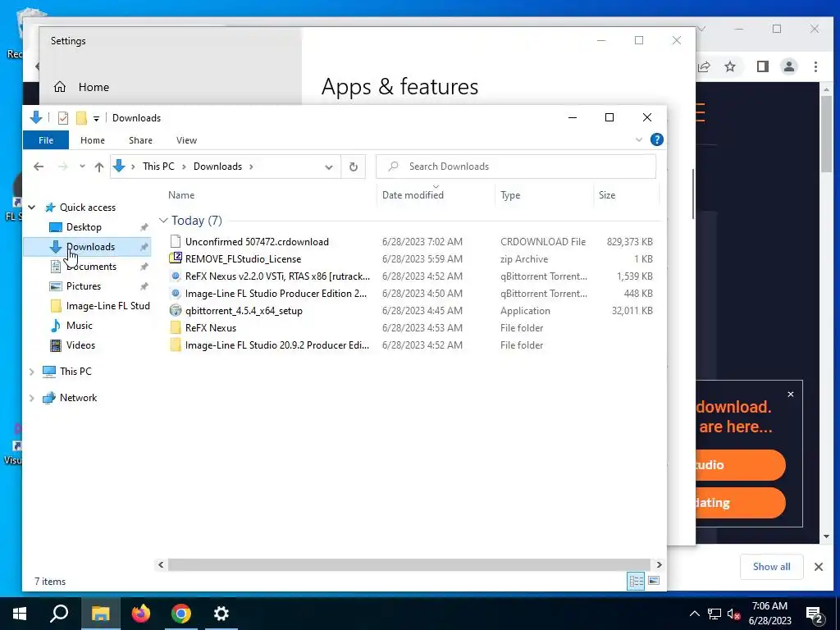840x630 pixels.
Task: Open the Action Center notifications icon
Action: pyautogui.click(x=815, y=614)
